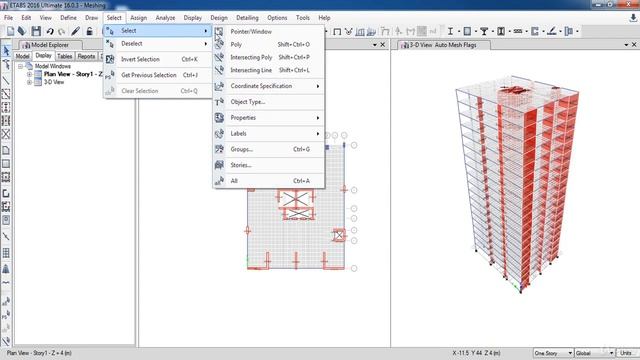Open the Labels submenu
The image size is (640, 360).
(269, 133)
